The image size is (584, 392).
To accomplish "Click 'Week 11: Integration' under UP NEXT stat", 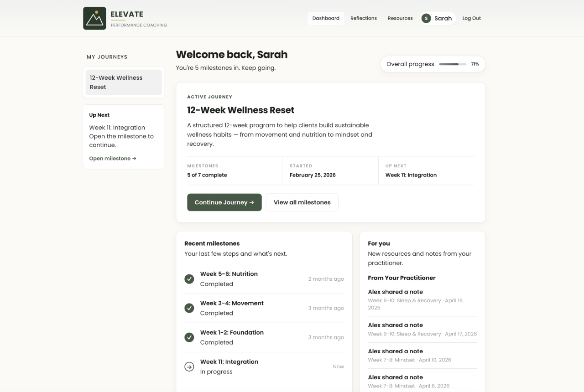I will coord(411,175).
